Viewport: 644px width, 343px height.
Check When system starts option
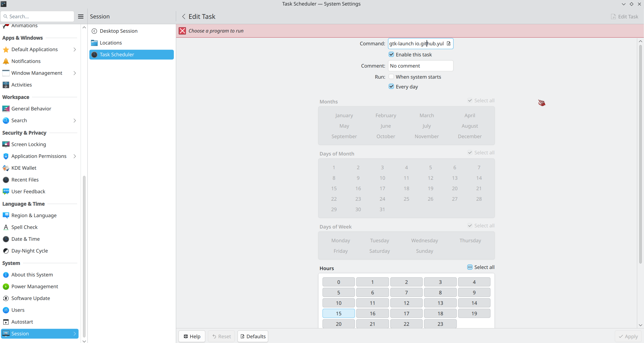pos(391,77)
